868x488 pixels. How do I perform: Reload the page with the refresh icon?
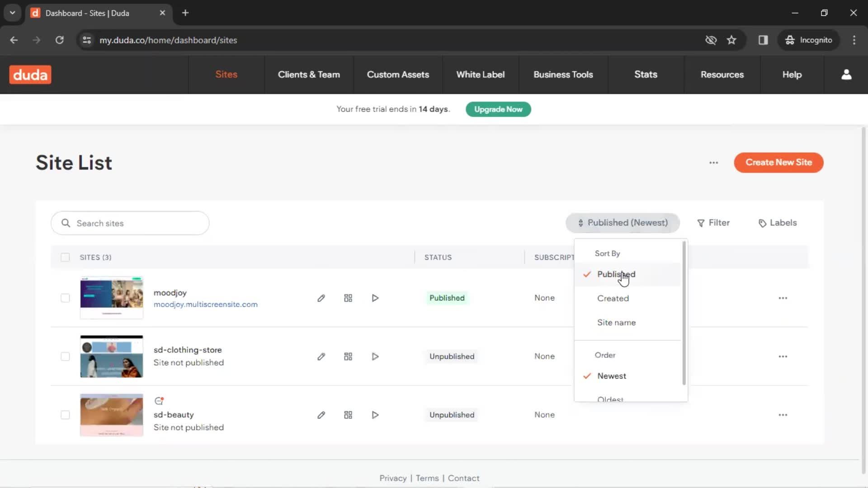coord(59,40)
